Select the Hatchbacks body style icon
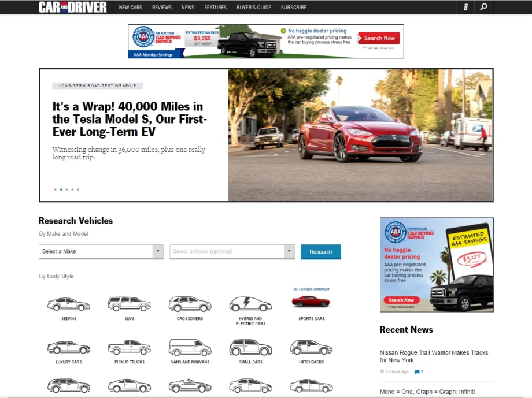532x398 pixels. point(311,348)
